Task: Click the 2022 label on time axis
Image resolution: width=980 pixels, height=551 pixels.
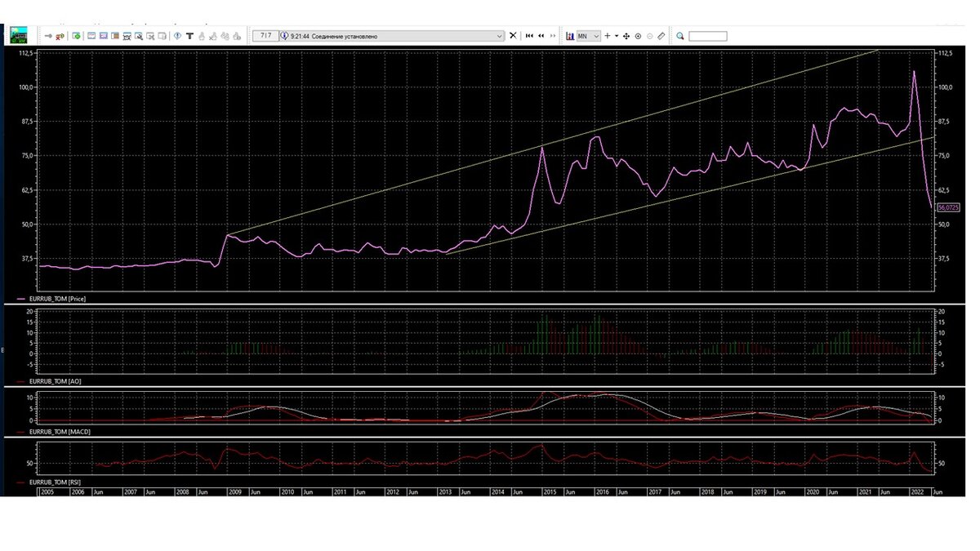Action: 919,492
